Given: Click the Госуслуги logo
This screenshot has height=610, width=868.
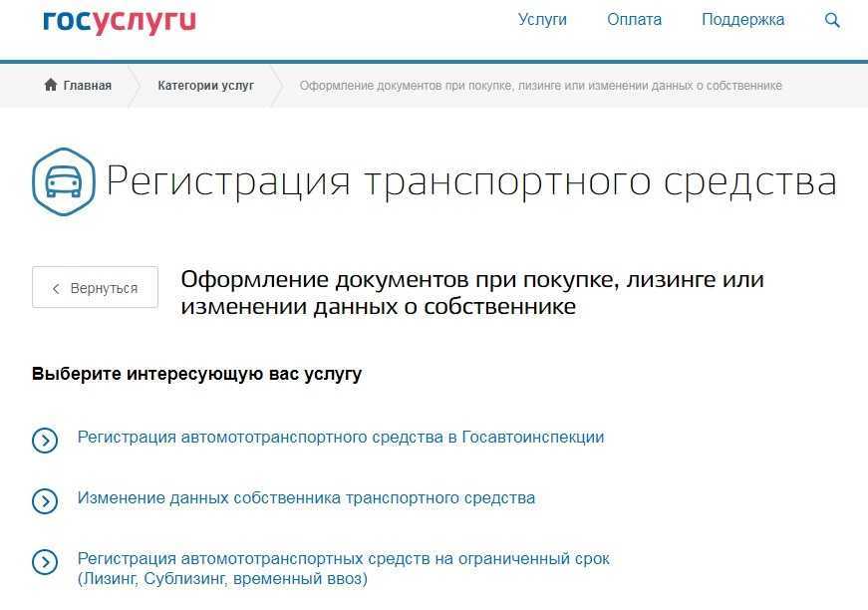Looking at the screenshot, I should (119, 21).
